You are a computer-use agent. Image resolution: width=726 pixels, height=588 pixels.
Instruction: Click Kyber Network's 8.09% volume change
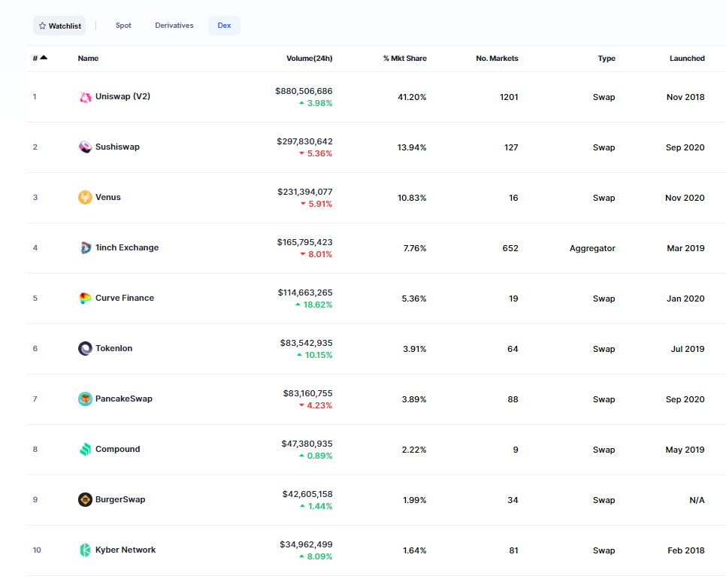pos(316,557)
